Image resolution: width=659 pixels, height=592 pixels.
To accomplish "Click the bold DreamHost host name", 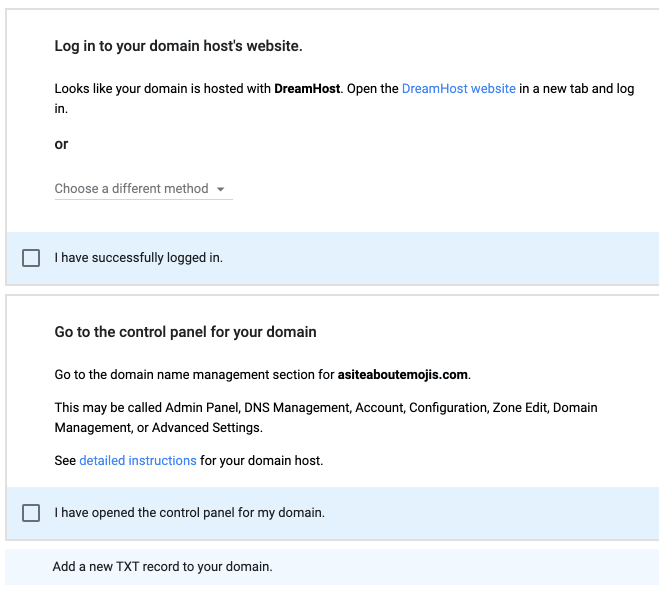I will click(308, 89).
